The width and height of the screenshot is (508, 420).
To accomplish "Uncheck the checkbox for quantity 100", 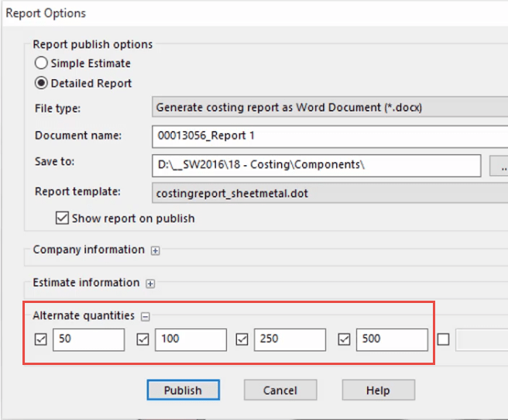I will (x=142, y=339).
